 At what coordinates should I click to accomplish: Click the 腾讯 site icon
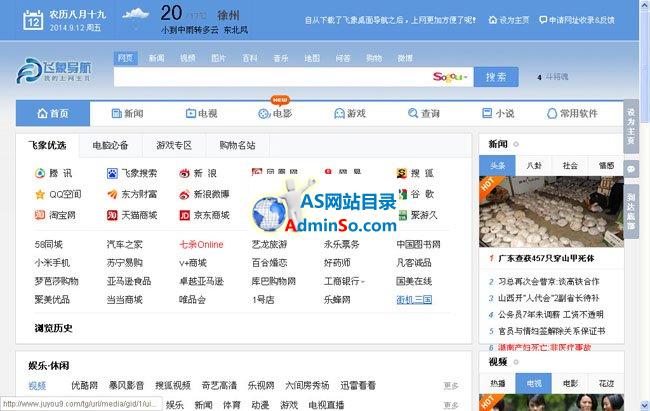pyautogui.click(x=40, y=173)
